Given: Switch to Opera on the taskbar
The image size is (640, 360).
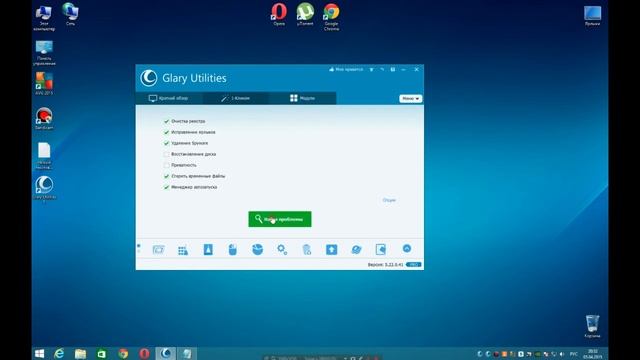Looking at the screenshot, I should (x=144, y=353).
